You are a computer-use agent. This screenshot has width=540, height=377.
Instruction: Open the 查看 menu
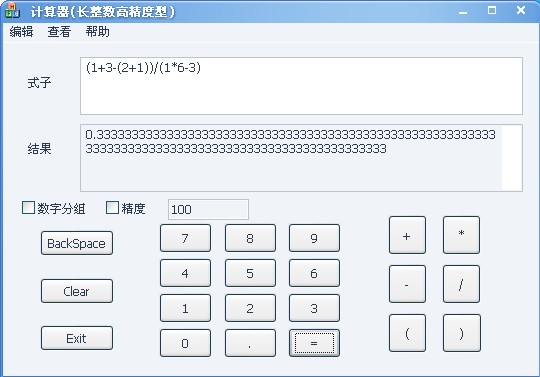pos(59,32)
